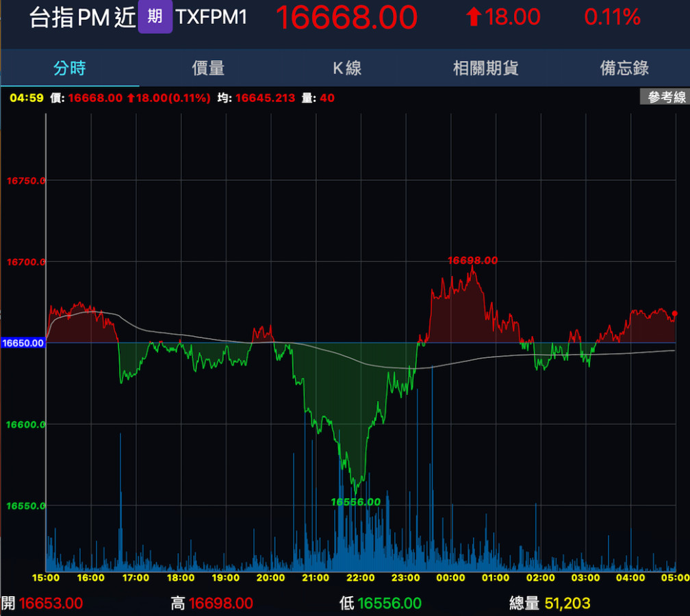The width and height of the screenshot is (690, 616).
Task: Click the 量: 40 volume readout
Action: (x=318, y=98)
